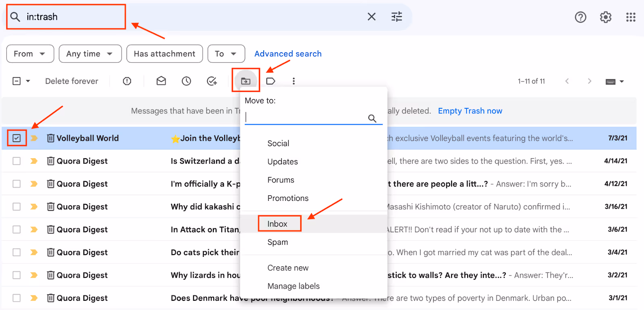Toggle the select-all checkbox
Screen dimensions: 644x310
[x=17, y=81]
